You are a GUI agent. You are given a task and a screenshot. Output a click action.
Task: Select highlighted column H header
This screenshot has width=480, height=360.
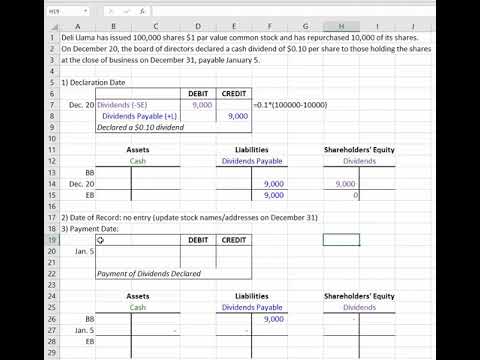click(x=341, y=26)
